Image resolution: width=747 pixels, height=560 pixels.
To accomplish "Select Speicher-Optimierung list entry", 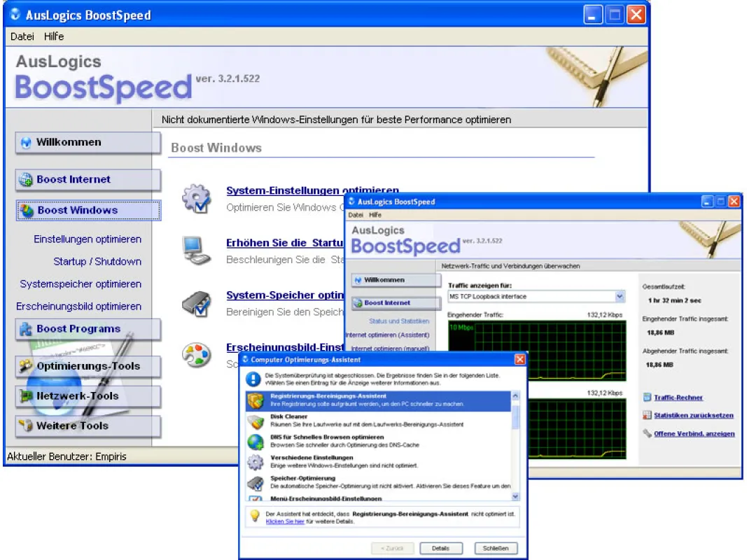I will (378, 482).
